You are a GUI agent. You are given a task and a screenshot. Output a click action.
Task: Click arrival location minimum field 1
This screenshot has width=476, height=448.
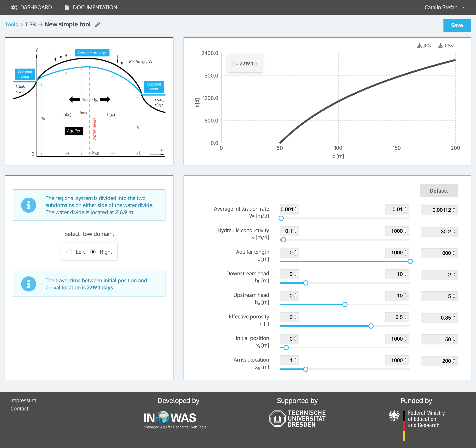coord(289,360)
